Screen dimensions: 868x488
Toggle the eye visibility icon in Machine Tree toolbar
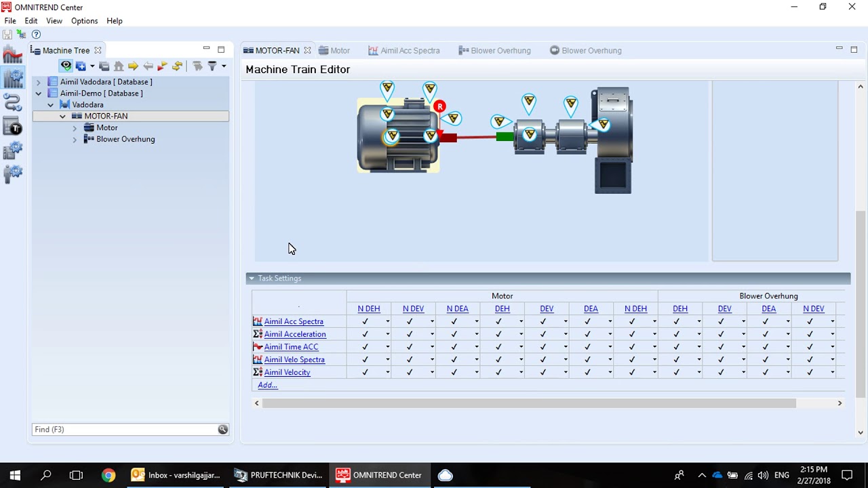tap(66, 66)
